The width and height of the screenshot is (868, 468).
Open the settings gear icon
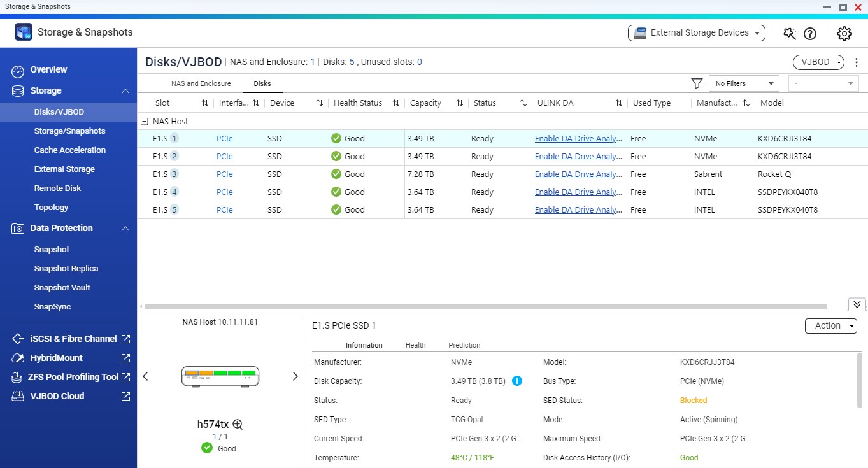pyautogui.click(x=844, y=34)
